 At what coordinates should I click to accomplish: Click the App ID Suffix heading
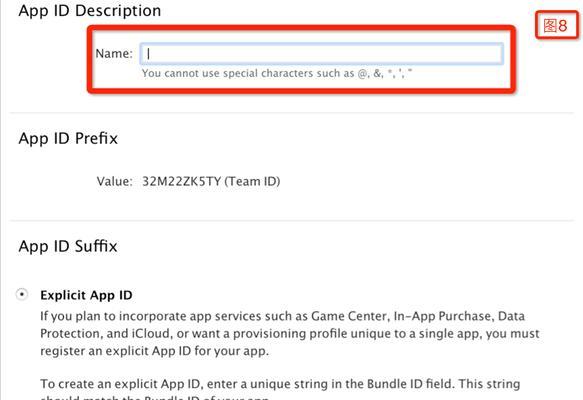[x=68, y=246]
